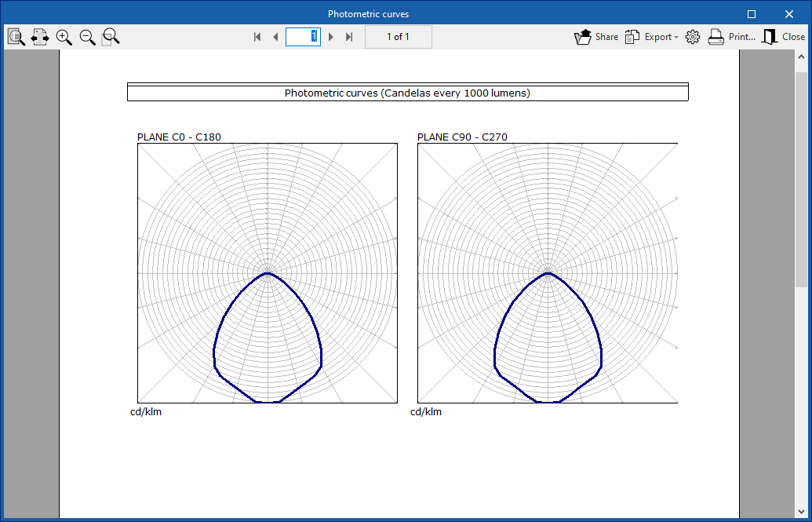This screenshot has width=812, height=522.
Task: Click the vertical scrollbar up arrow
Action: pos(801,57)
